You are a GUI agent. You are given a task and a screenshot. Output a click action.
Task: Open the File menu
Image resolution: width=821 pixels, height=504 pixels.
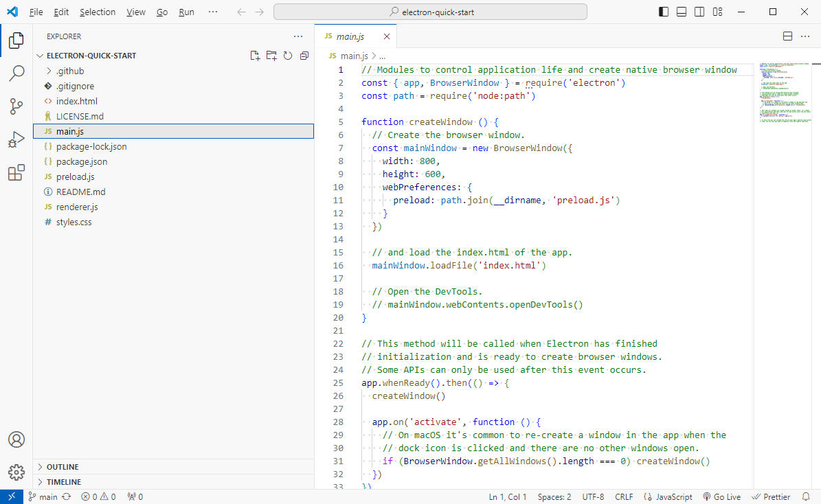(x=36, y=12)
